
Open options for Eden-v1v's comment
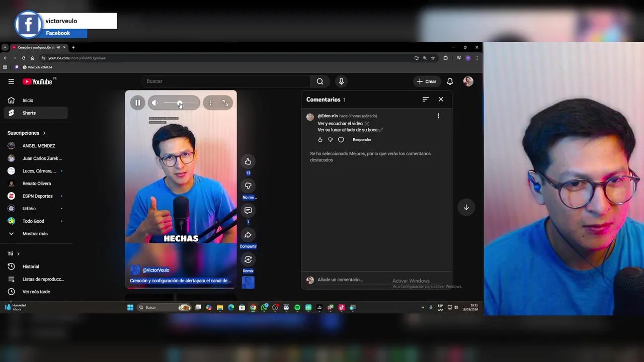[x=438, y=116]
